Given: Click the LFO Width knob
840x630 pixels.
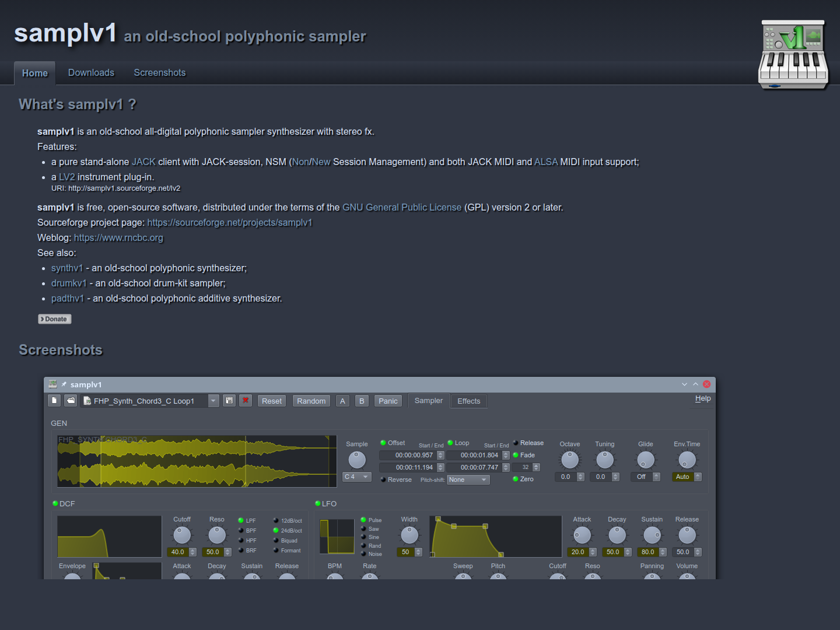Looking at the screenshot, I should click(409, 535).
